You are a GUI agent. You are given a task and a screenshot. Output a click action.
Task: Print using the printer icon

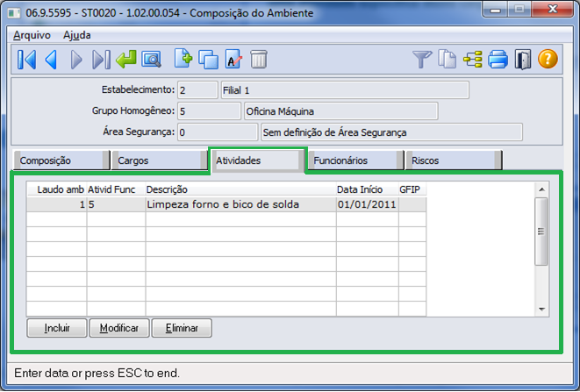coord(498,59)
